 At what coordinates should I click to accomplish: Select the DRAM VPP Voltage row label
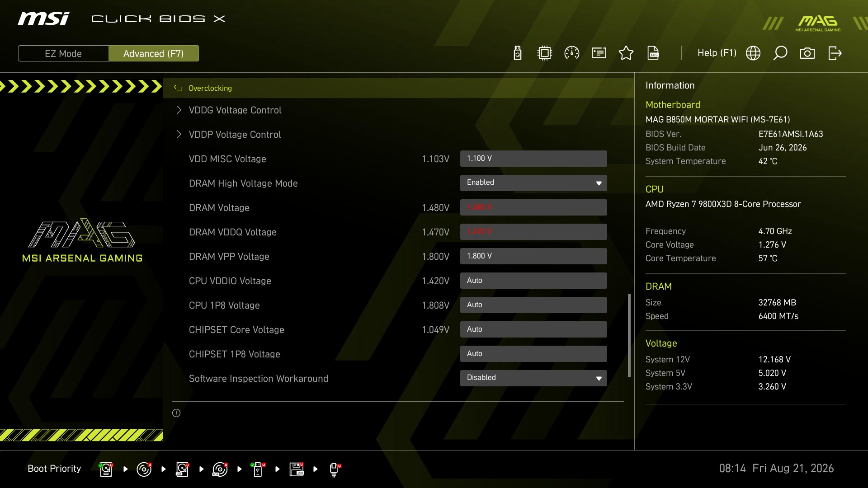(x=229, y=257)
